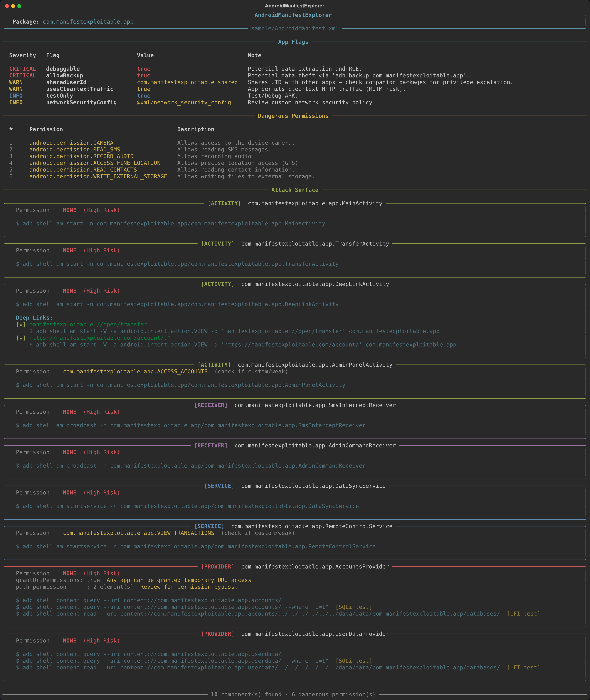Screen dimensions: 590x700
Task: Click the sample/AndroidManifest.xml file path
Action: pyautogui.click(x=295, y=28)
